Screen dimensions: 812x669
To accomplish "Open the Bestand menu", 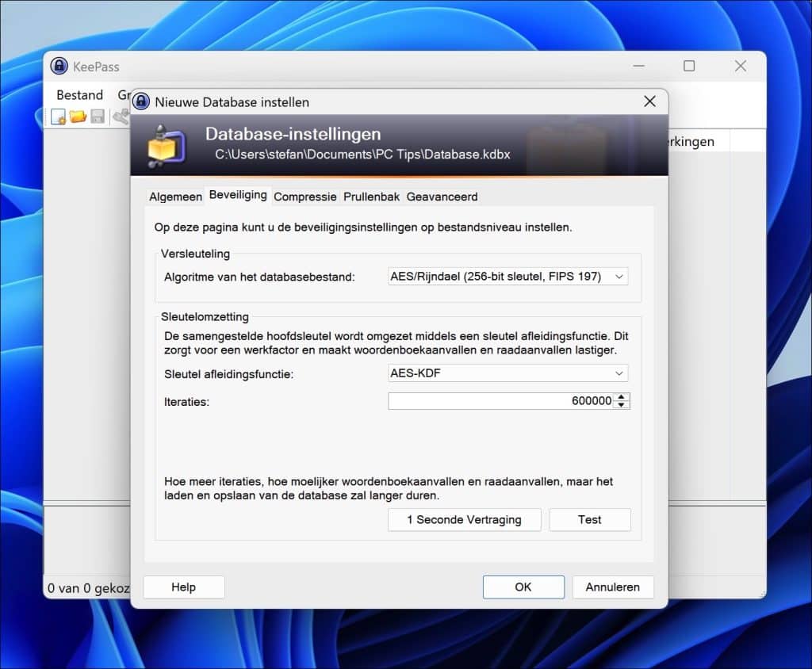I will [x=79, y=94].
